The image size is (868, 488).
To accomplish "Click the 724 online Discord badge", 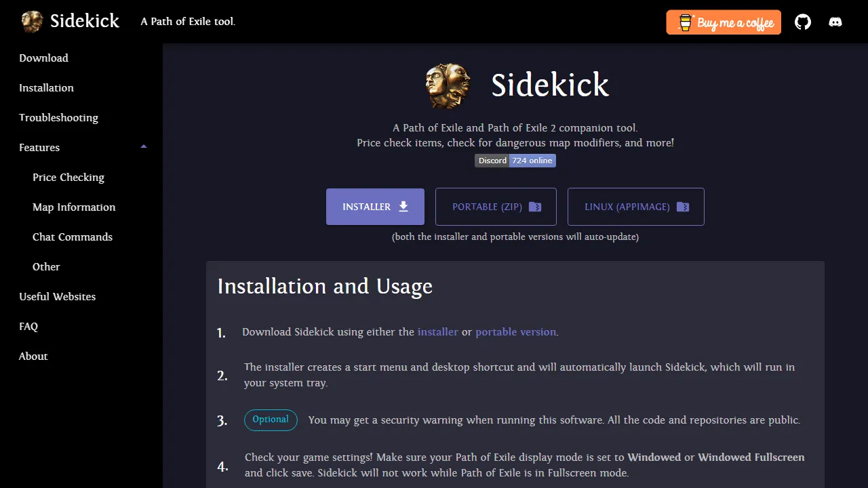I will [532, 161].
